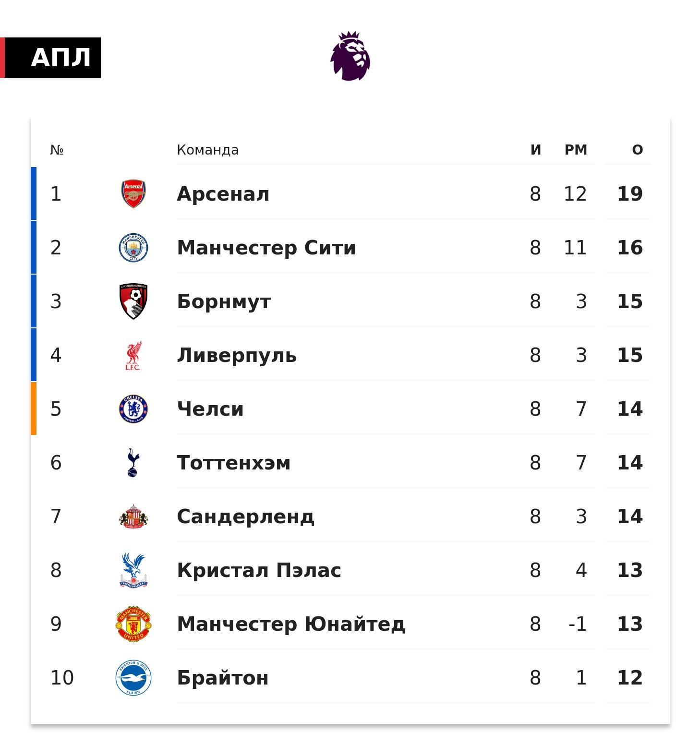Click the Команда column header

(x=207, y=150)
